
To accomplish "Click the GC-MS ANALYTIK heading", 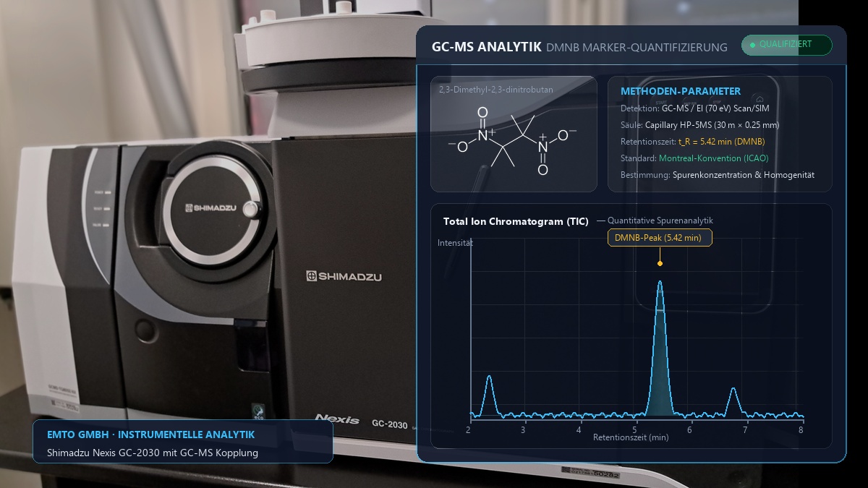I will (487, 47).
